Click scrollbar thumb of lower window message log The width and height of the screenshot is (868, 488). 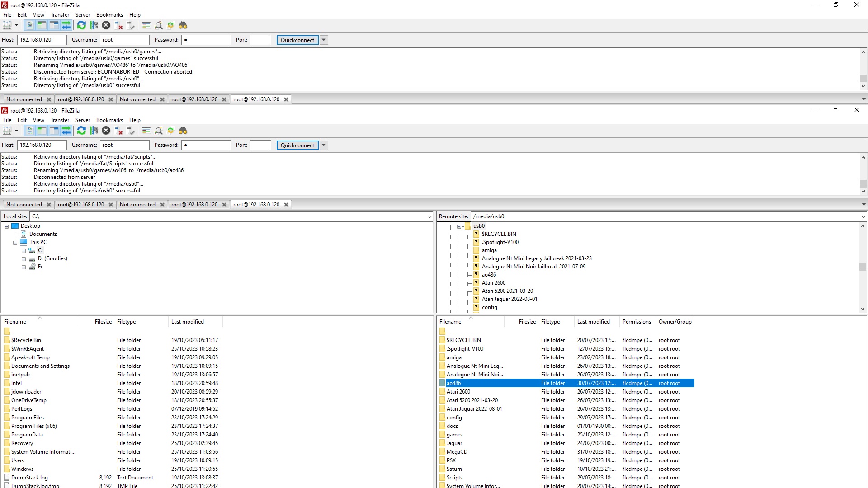(863, 183)
